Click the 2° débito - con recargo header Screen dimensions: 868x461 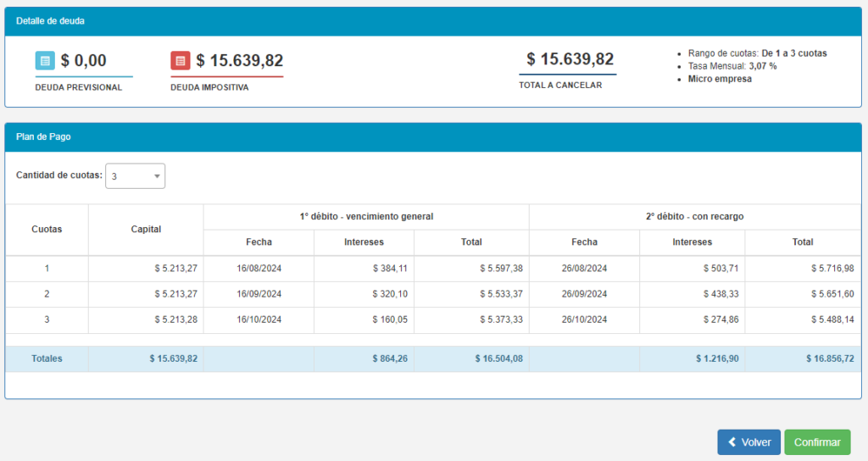[694, 217]
